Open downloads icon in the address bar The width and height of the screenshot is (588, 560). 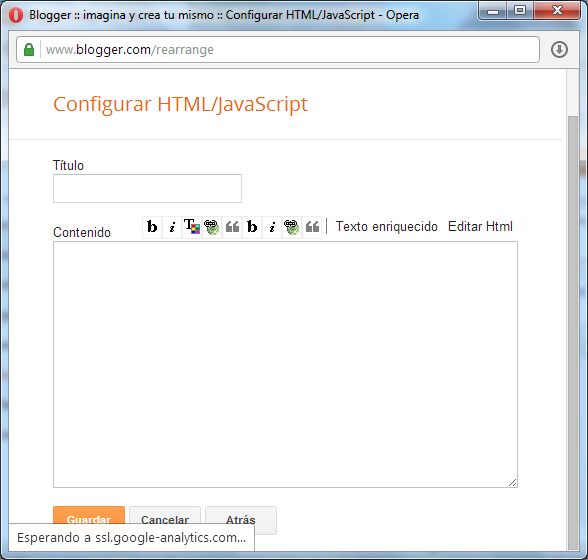pos(559,50)
